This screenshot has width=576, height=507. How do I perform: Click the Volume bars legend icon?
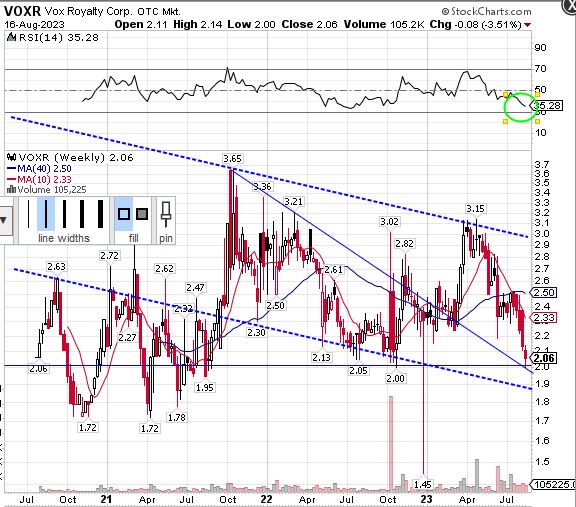tap(11, 190)
